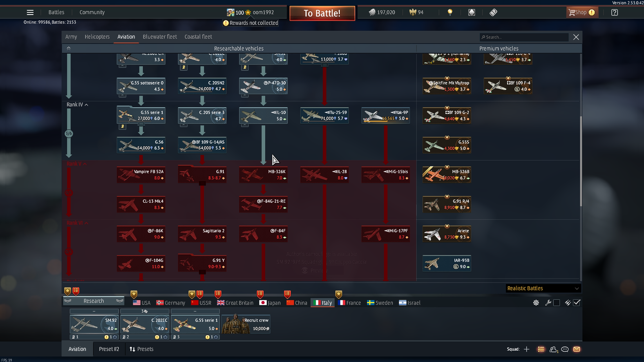Click the lightbulb hints icon
This screenshot has height=362, width=644.
pyautogui.click(x=450, y=12)
